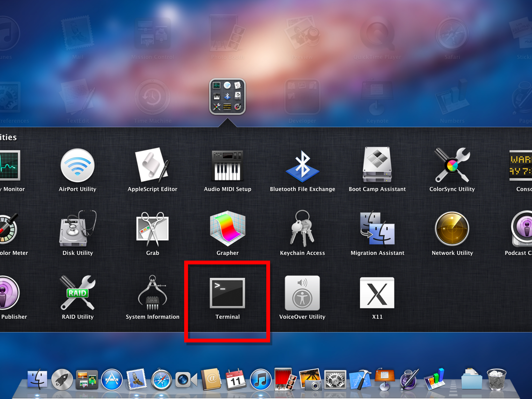
Task: Open System Preferences in Dock
Action: [x=335, y=380]
